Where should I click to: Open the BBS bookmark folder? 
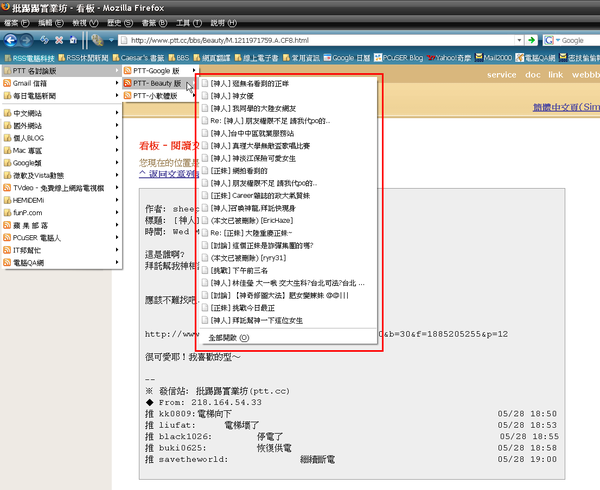tap(179, 58)
